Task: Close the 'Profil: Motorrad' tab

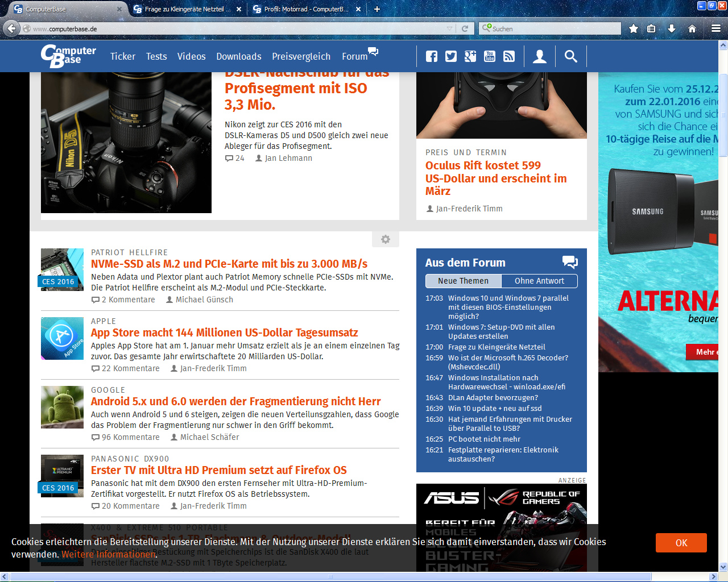Action: [358, 9]
